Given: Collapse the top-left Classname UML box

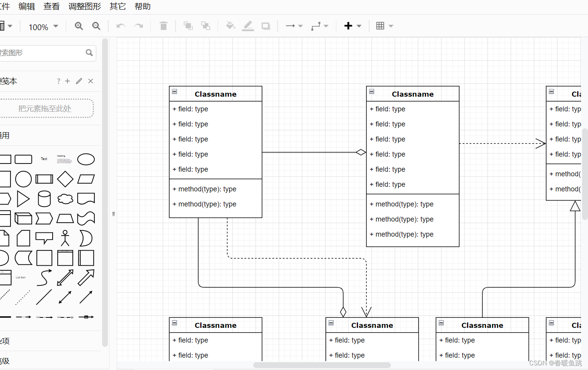Looking at the screenshot, I should 174,91.
